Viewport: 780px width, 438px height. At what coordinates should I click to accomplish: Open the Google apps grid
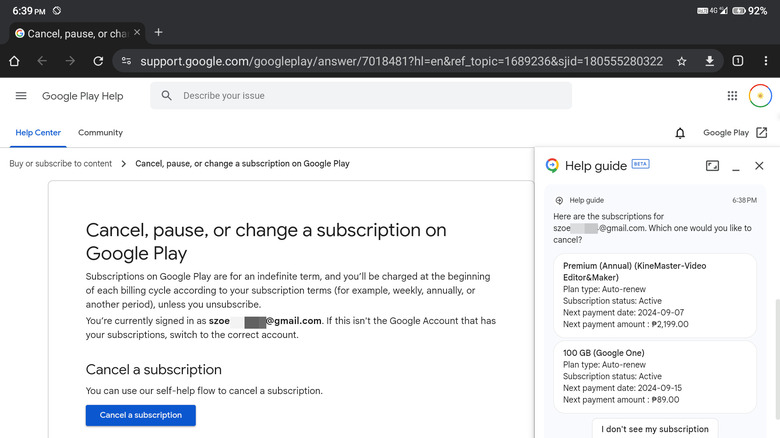click(x=732, y=96)
